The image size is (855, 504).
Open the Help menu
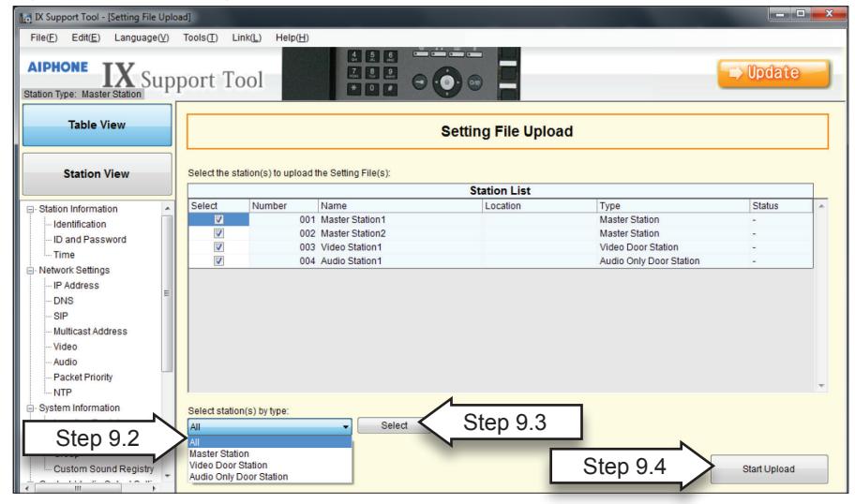coord(292,37)
